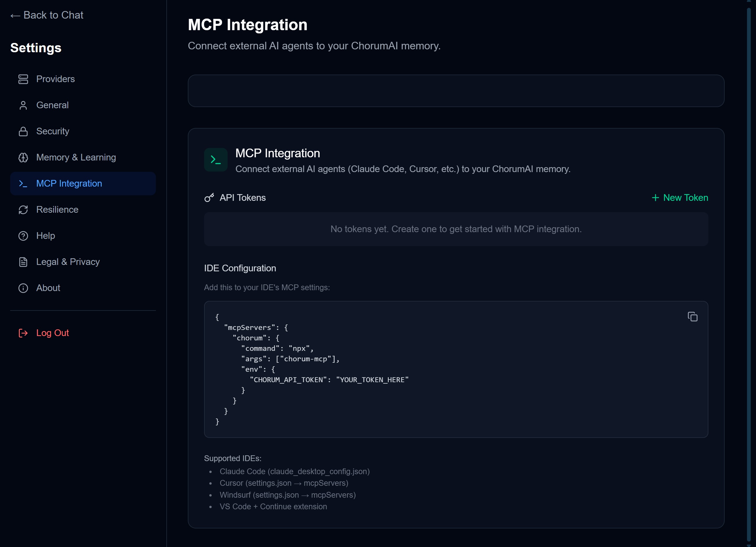Switch to the General settings section
Image resolution: width=756 pixels, height=547 pixels.
52,105
